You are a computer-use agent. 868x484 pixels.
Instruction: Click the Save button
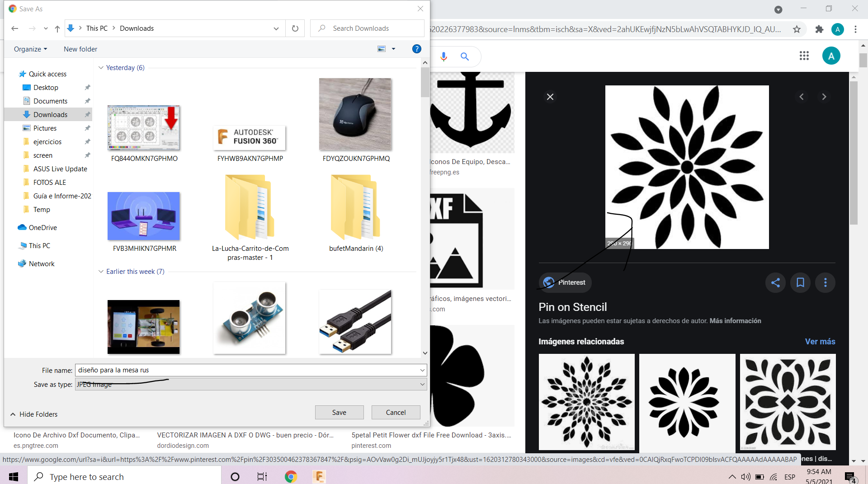point(339,412)
